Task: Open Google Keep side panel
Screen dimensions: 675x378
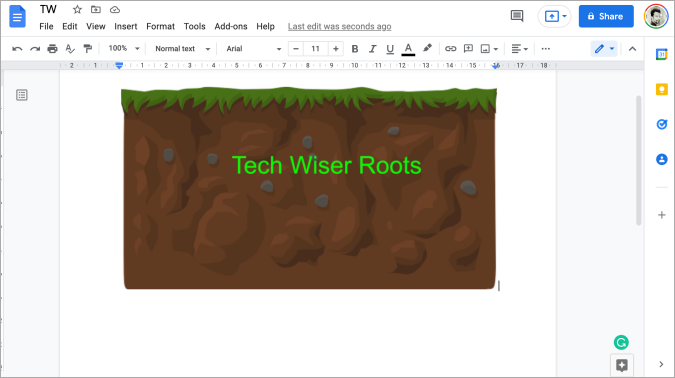Action: click(662, 89)
